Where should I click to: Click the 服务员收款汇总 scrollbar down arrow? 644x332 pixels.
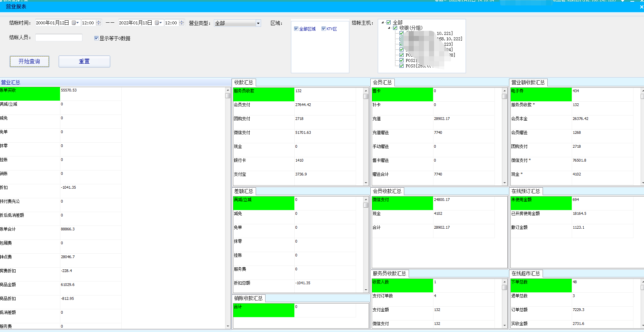[x=505, y=326]
